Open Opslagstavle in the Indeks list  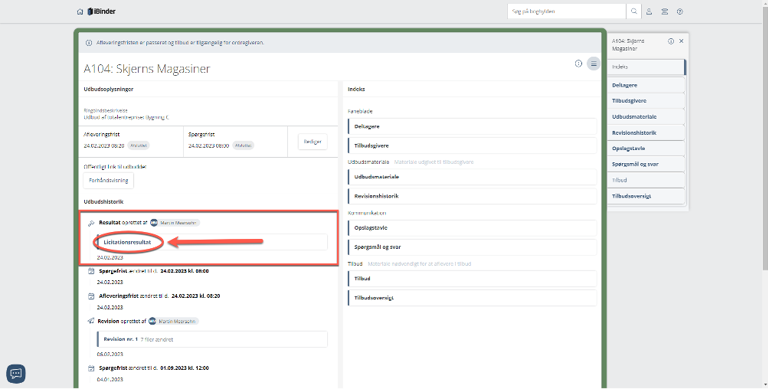click(472, 228)
